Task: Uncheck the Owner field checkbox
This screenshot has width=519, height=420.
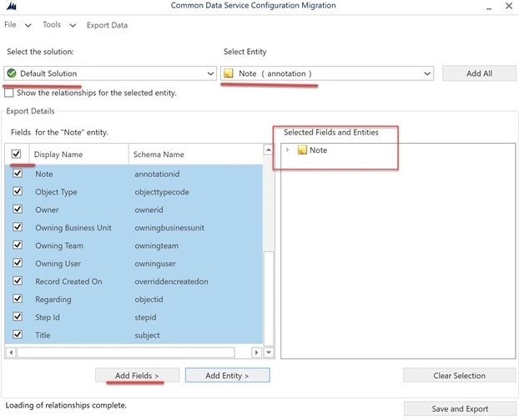Action: point(18,209)
